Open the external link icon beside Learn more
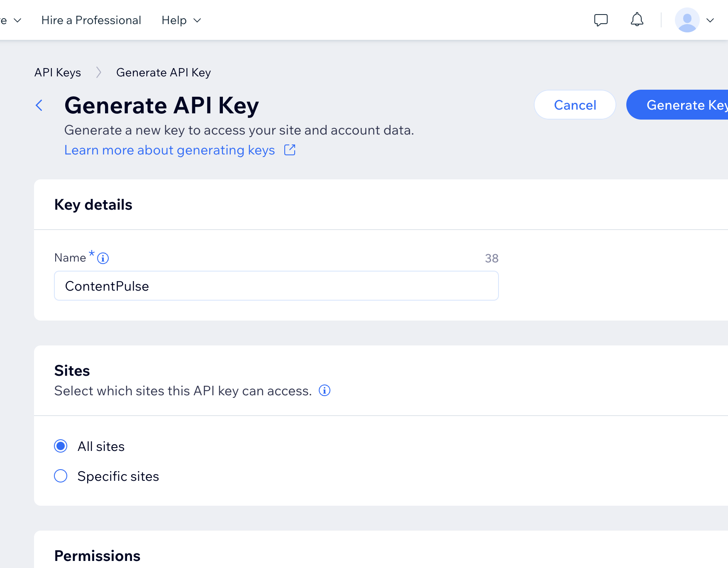 point(290,150)
